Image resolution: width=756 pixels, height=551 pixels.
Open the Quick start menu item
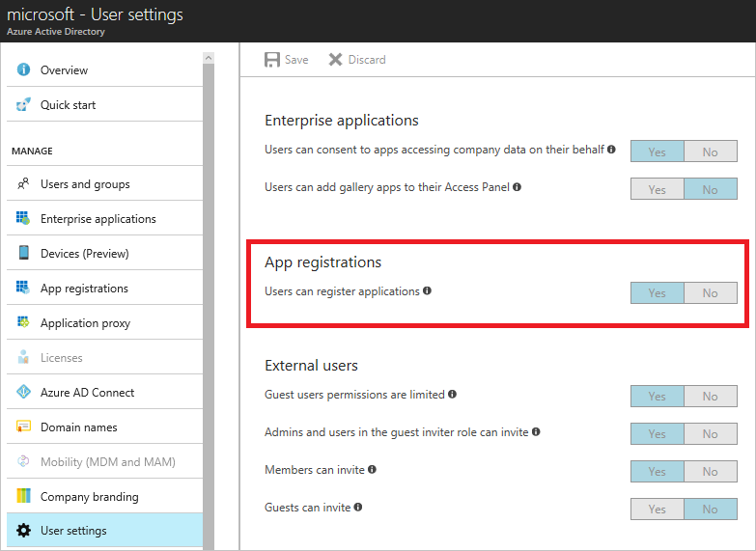[x=104, y=104]
